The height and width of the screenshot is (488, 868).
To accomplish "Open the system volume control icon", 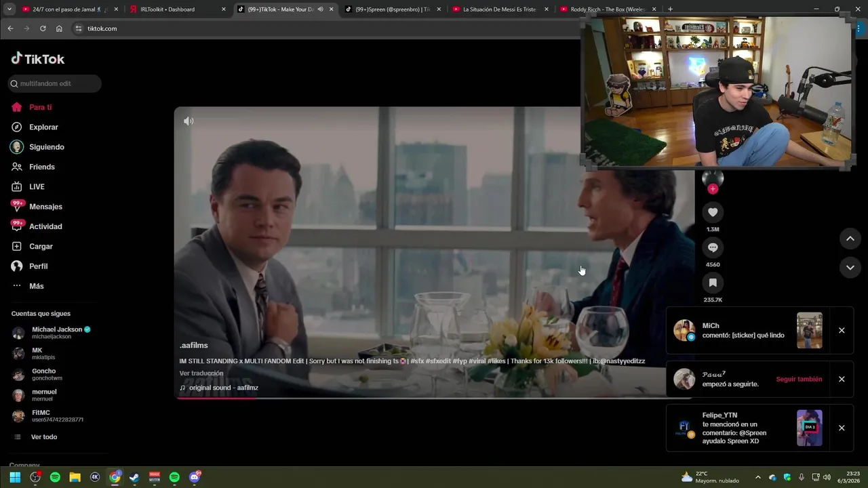I will (x=827, y=477).
